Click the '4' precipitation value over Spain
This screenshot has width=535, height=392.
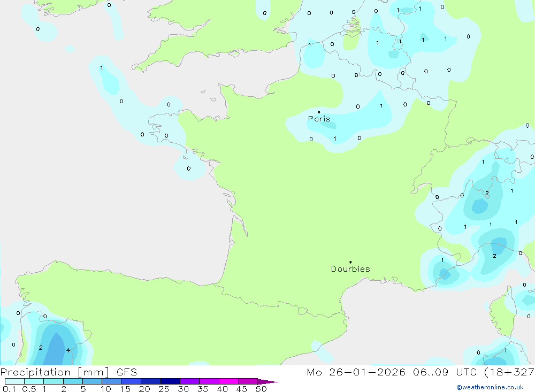tap(68, 350)
